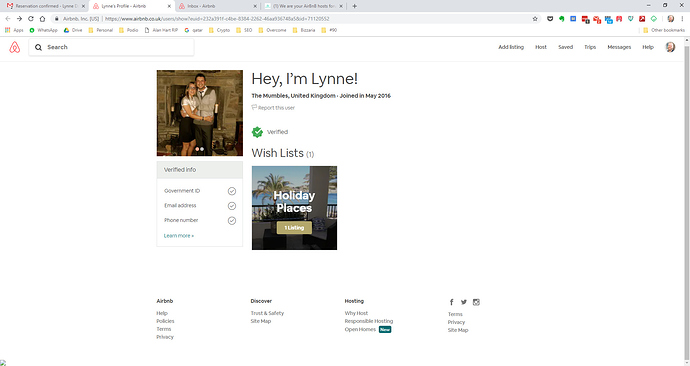Open the Pocket extension icon
This screenshot has width=690, height=366.
click(x=550, y=18)
